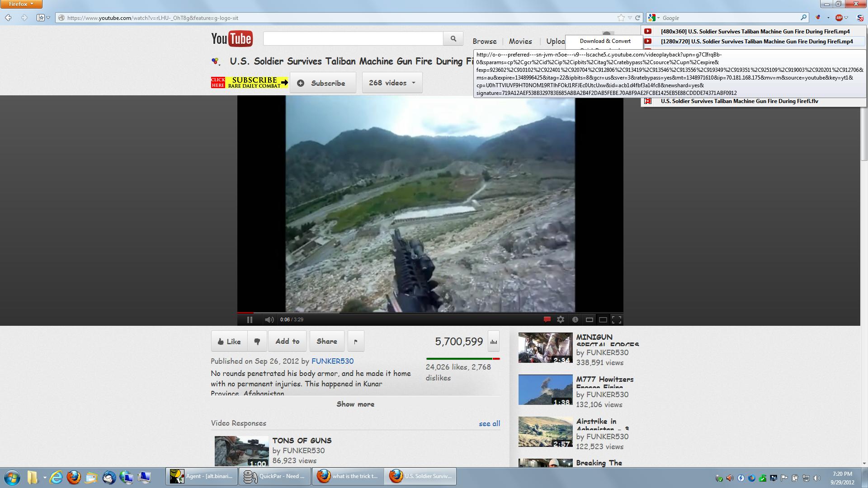Open the MINIGUN video thumbnail
The width and height of the screenshot is (868, 488).
545,348
